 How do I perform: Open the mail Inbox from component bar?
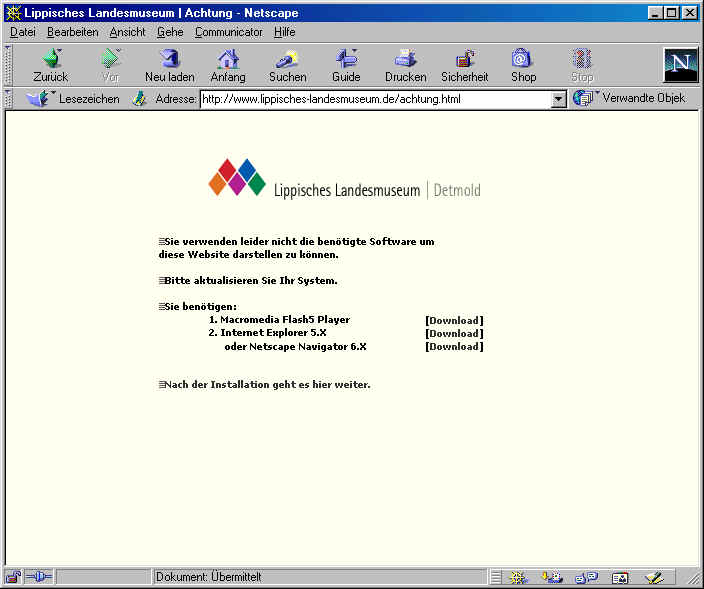click(x=552, y=577)
